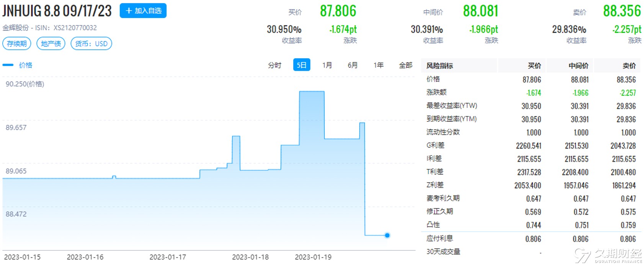Switch chart to 1月 range

pyautogui.click(x=327, y=65)
